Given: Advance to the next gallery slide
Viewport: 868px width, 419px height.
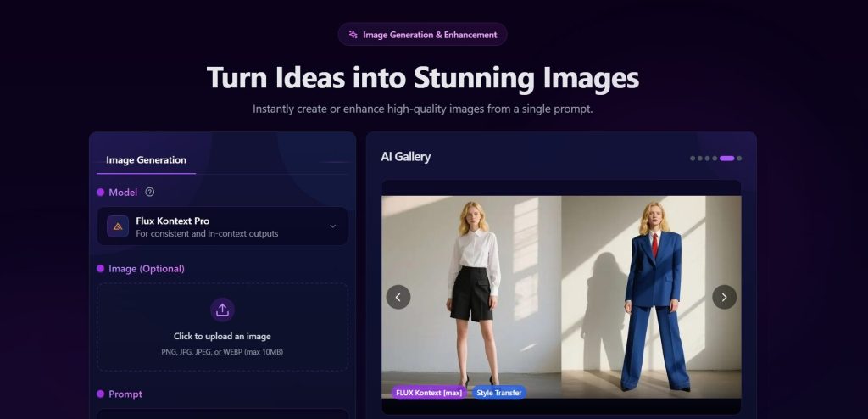Looking at the screenshot, I should click(724, 297).
